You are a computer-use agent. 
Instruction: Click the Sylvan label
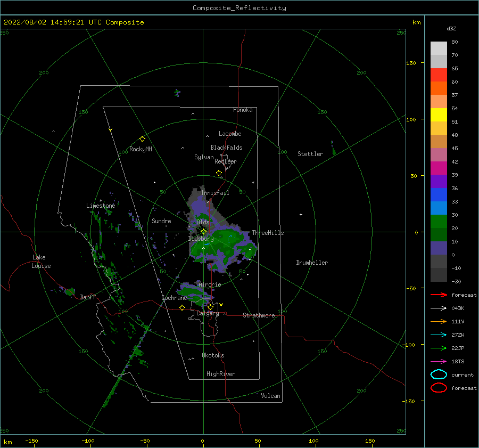(204, 157)
